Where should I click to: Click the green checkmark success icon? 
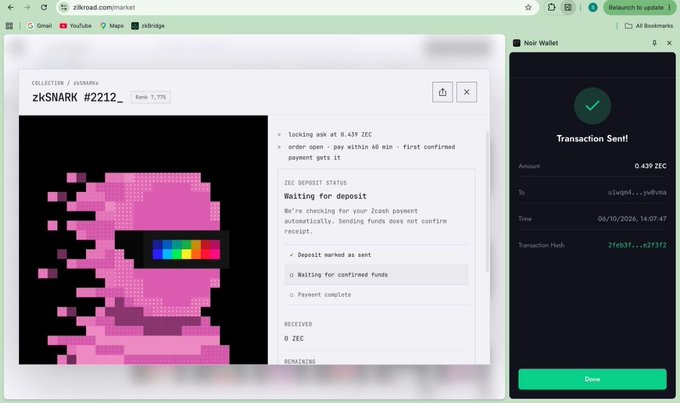click(592, 106)
